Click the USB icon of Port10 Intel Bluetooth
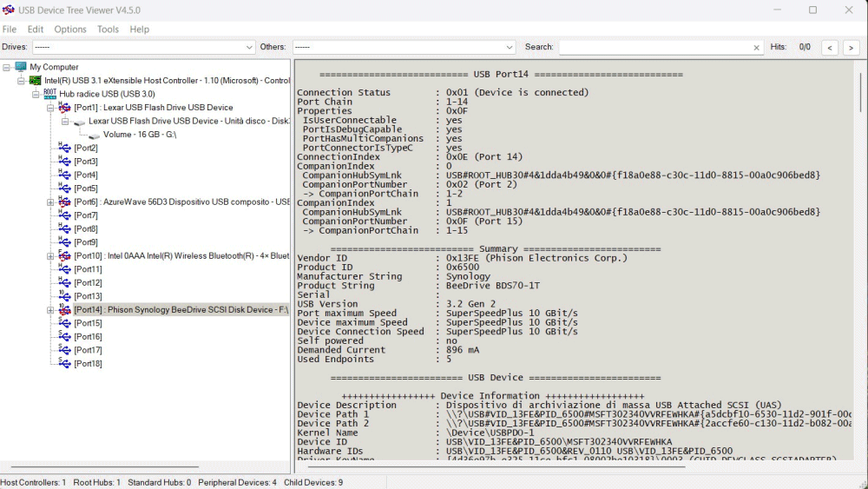 tap(65, 256)
